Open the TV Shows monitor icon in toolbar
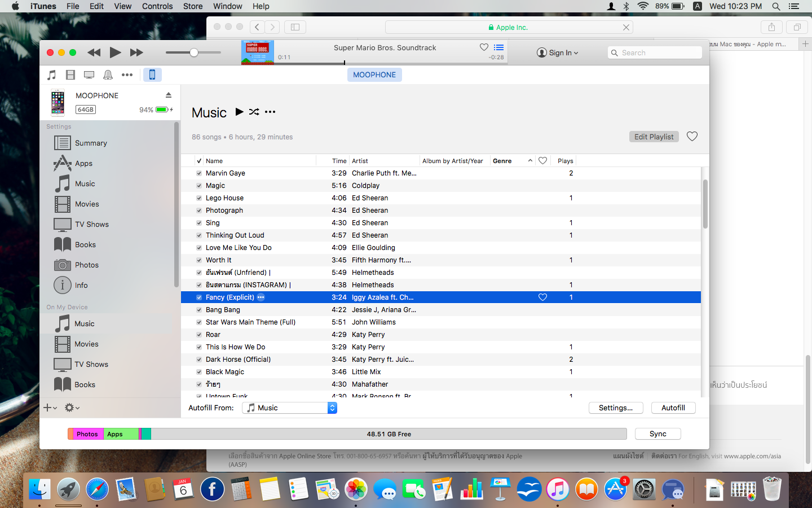Viewport: 812px width, 508px height. pos(89,75)
